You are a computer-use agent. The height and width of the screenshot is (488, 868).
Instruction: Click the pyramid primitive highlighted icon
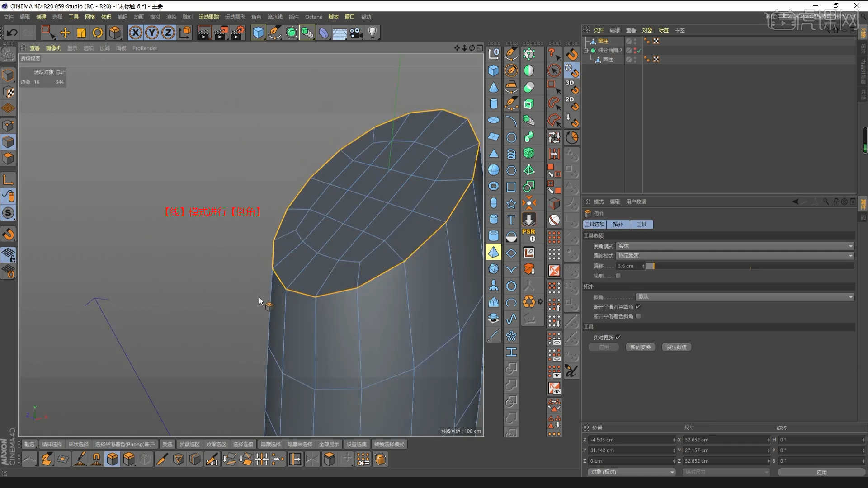coord(494,252)
